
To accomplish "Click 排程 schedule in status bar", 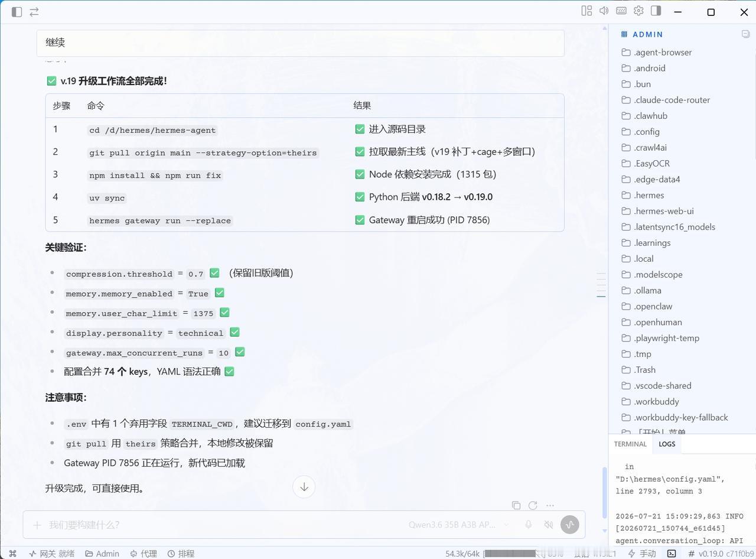I will point(181,554).
